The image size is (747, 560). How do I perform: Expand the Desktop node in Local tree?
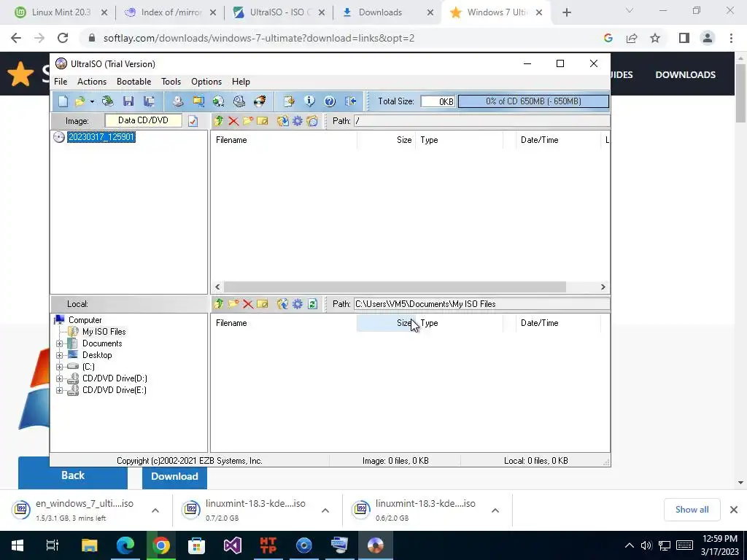point(60,355)
